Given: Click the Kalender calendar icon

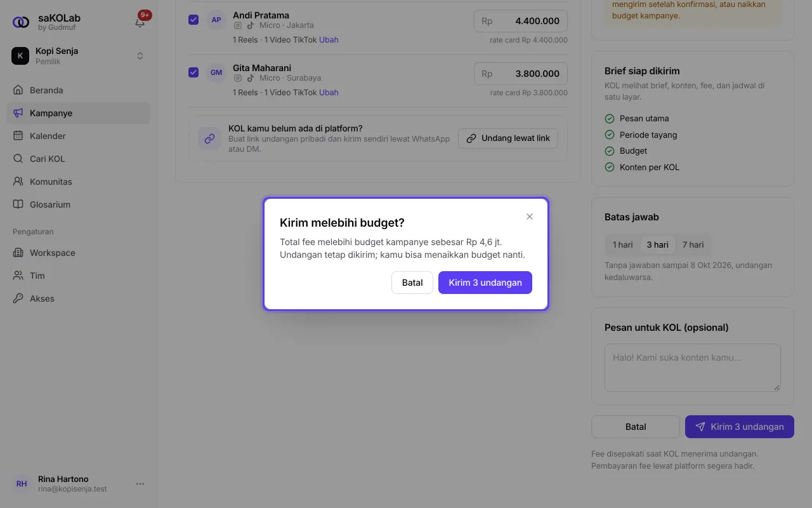Looking at the screenshot, I should pyautogui.click(x=18, y=136).
